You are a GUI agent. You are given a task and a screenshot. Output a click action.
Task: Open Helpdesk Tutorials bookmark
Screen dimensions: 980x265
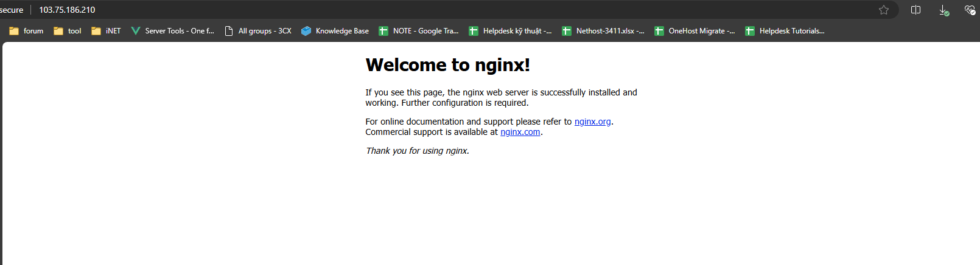click(785, 31)
